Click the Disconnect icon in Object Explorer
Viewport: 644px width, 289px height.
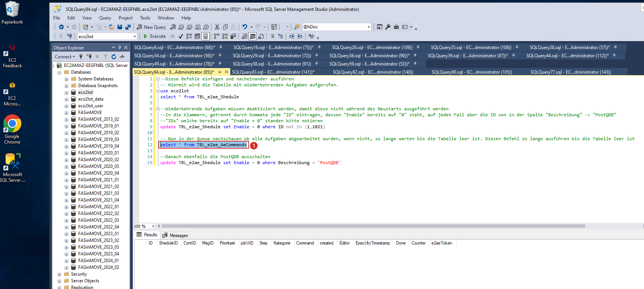pyautogui.click(x=89, y=57)
